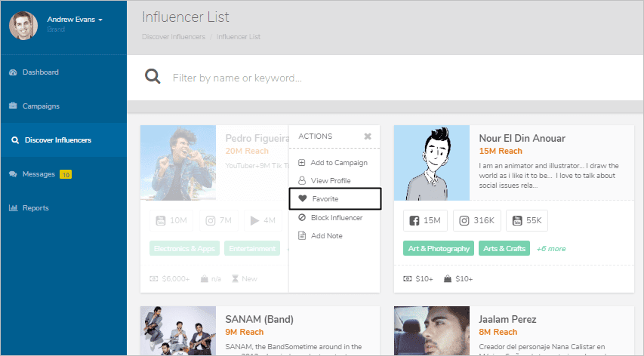Open Nour El Din Anouar's cartoon avatar
Viewport: 644px width, 356px height.
(x=432, y=163)
